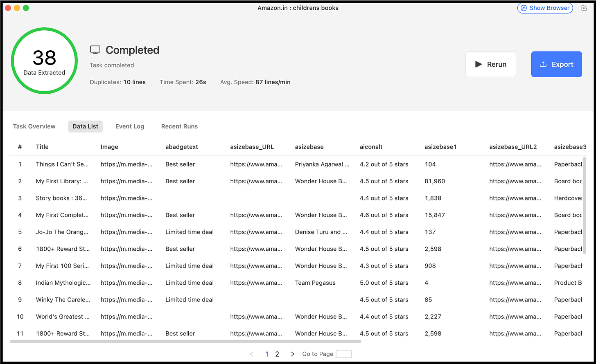Click the 'Task completed' status text
The image size is (596, 364).
pos(112,65)
